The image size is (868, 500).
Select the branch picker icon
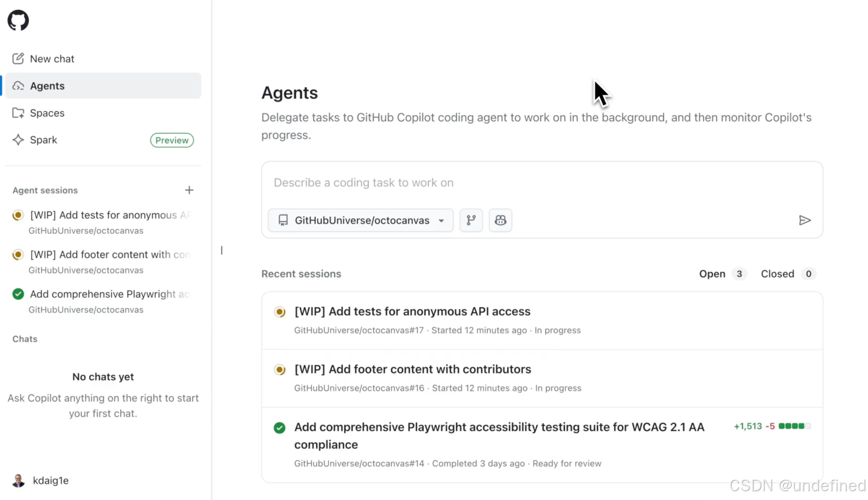(x=471, y=220)
